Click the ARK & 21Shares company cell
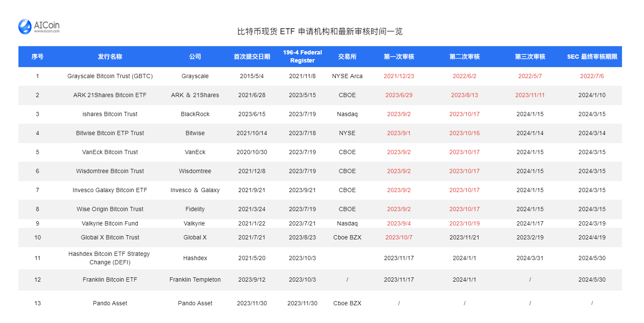Viewport: 644px width, 323px height. pos(195,95)
